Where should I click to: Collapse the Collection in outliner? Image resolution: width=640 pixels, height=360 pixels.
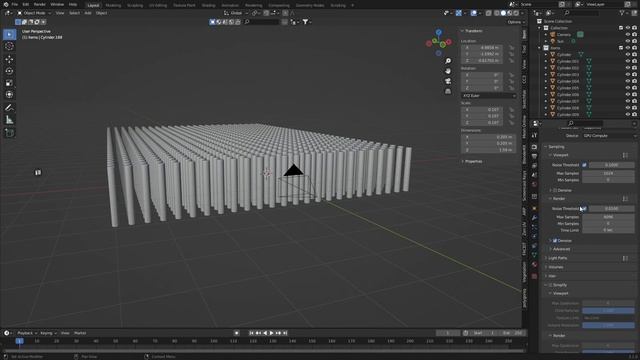tap(540, 28)
